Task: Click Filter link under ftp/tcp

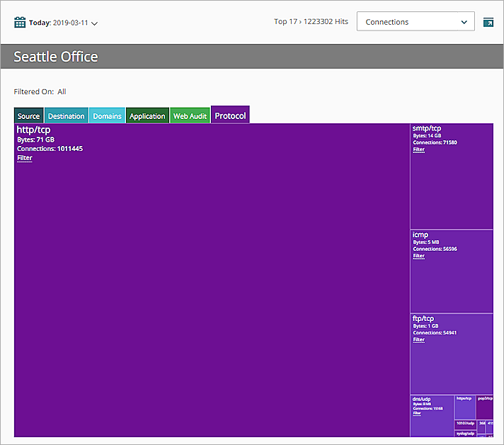Action: (x=419, y=339)
